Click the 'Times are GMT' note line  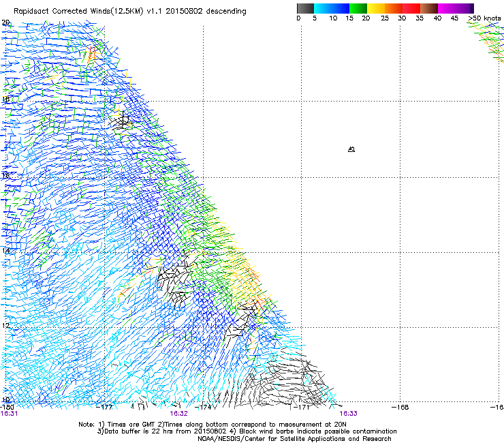(212, 425)
